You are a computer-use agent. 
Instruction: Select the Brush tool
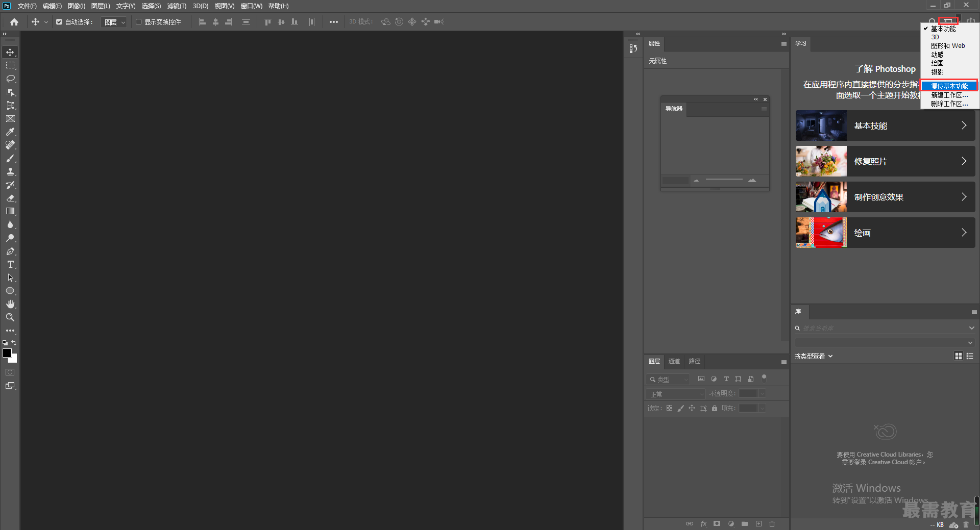(x=10, y=158)
